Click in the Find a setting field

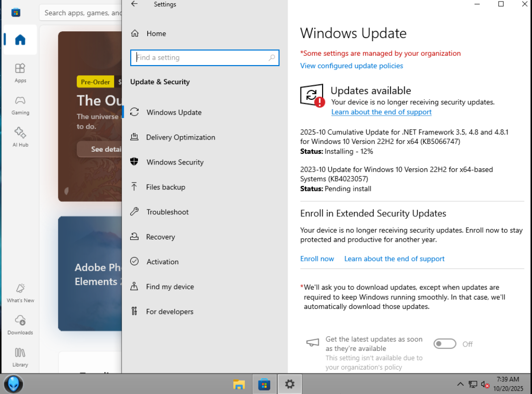coord(205,58)
